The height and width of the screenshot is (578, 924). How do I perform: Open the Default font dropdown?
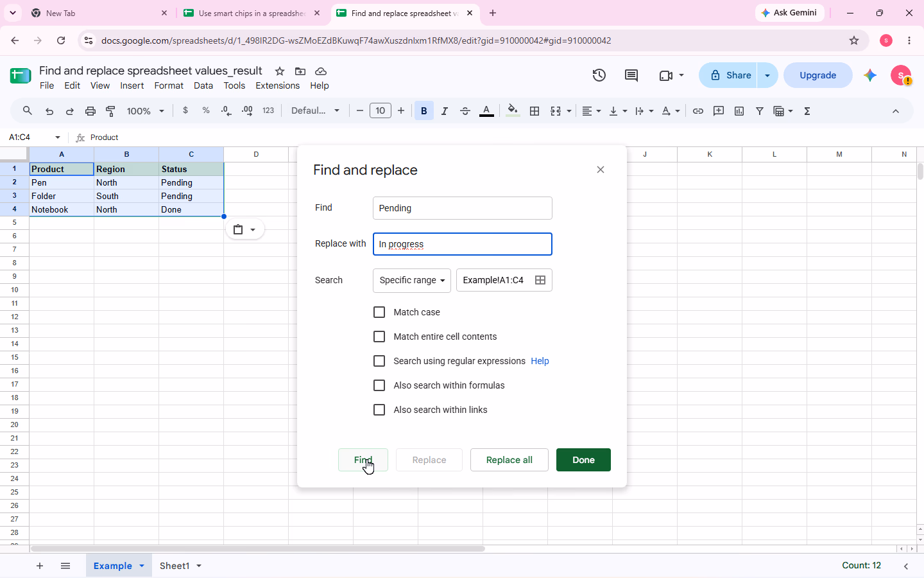pyautogui.click(x=315, y=111)
